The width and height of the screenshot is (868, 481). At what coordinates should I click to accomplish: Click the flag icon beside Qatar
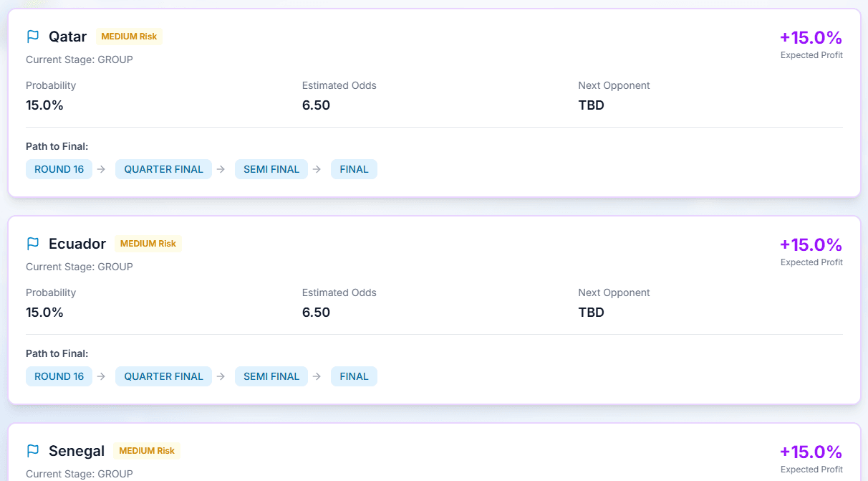coord(32,37)
